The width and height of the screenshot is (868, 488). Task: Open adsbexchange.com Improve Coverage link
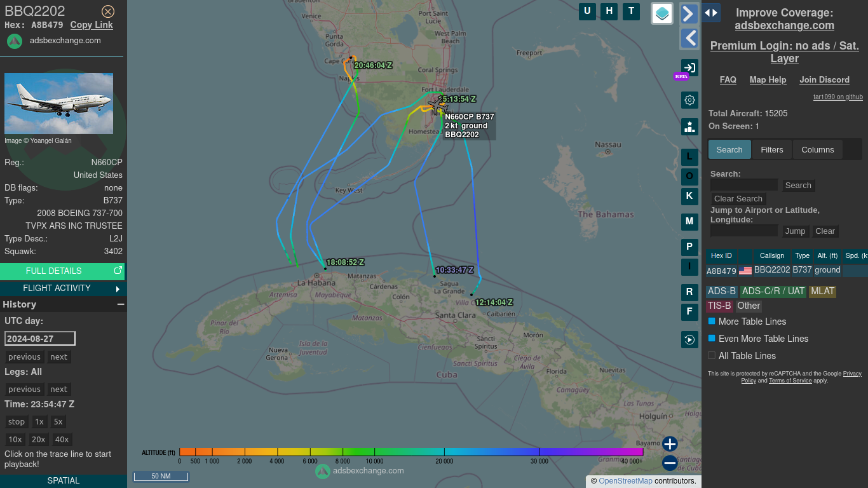(x=784, y=25)
